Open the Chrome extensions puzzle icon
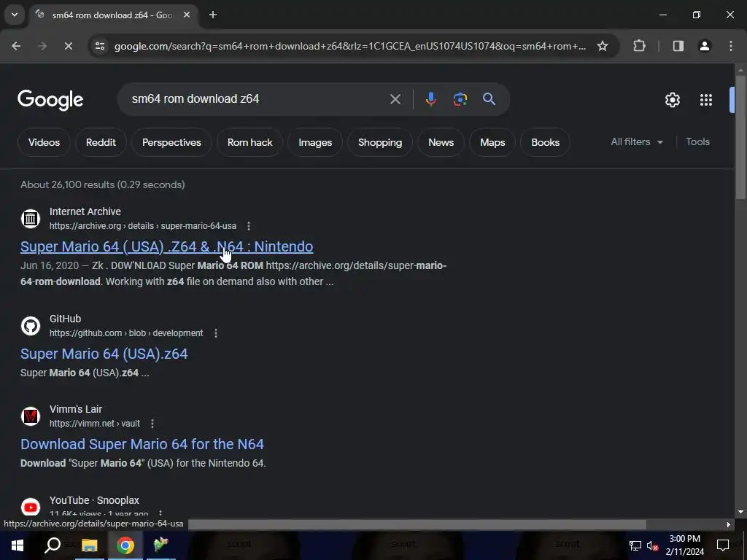The width and height of the screenshot is (747, 560). coord(639,46)
